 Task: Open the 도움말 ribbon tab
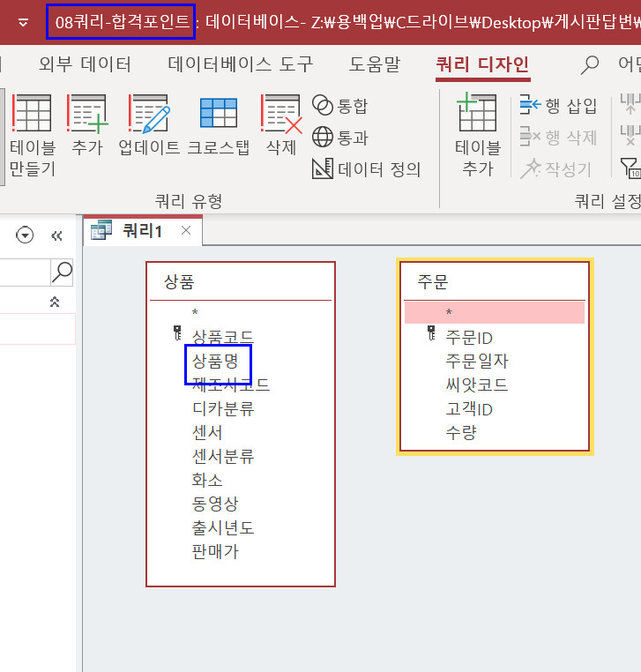point(374,63)
